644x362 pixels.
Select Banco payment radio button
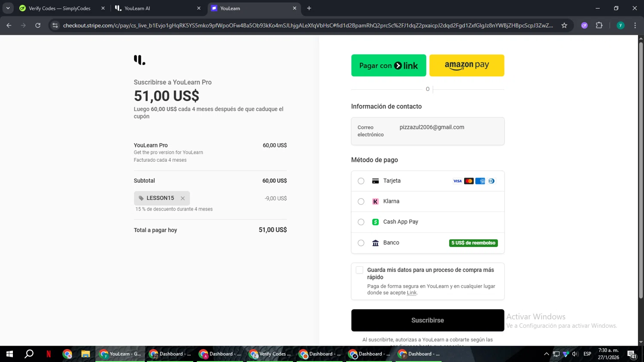click(361, 243)
